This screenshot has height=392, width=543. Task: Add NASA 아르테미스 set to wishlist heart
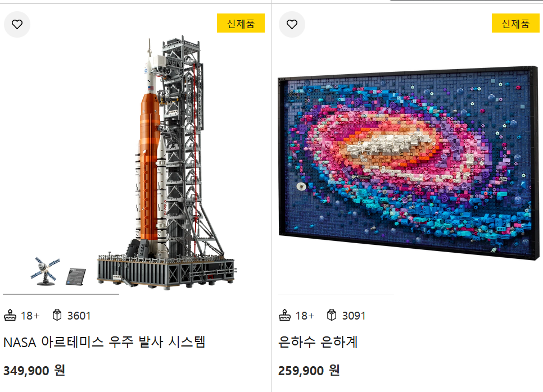[17, 24]
